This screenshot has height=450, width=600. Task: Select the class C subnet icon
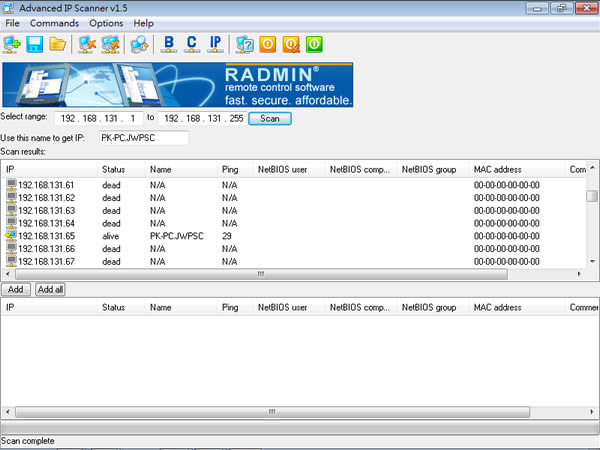[x=192, y=44]
